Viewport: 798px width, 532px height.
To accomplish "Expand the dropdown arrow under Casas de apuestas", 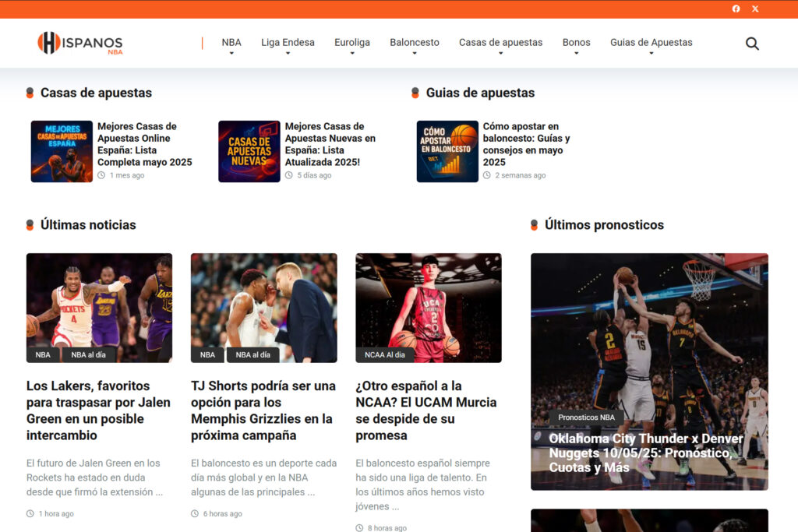I will tap(501, 54).
